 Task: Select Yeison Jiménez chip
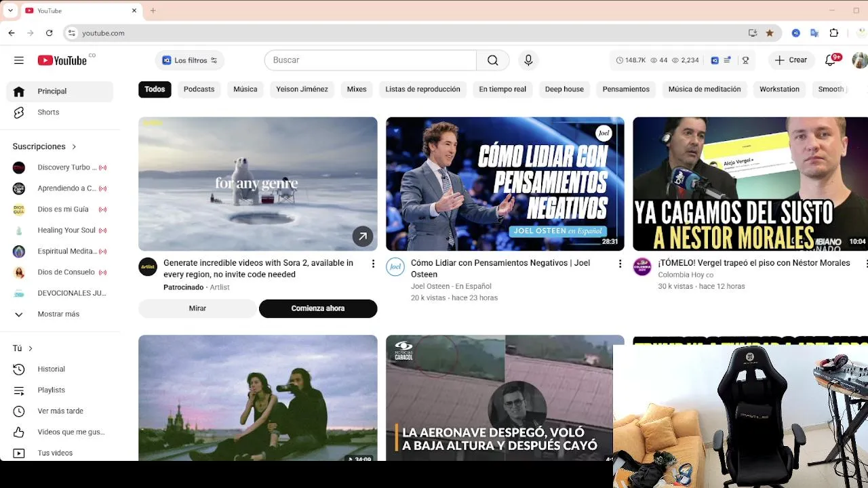pyautogui.click(x=302, y=89)
